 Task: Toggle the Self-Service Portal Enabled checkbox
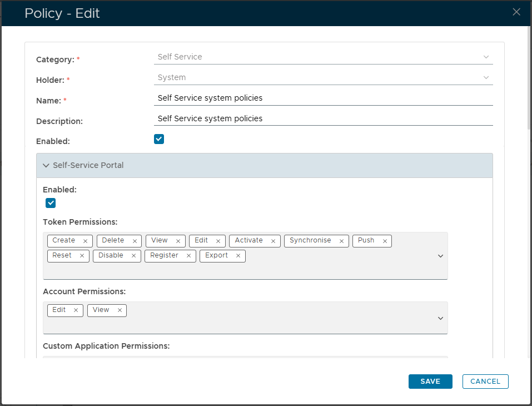(x=51, y=203)
